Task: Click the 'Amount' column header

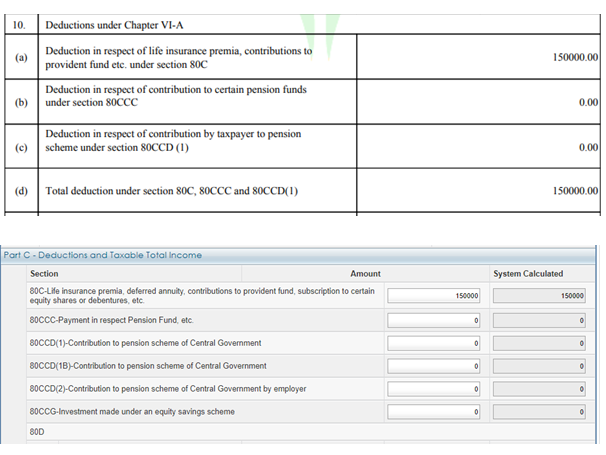Action: [x=365, y=274]
